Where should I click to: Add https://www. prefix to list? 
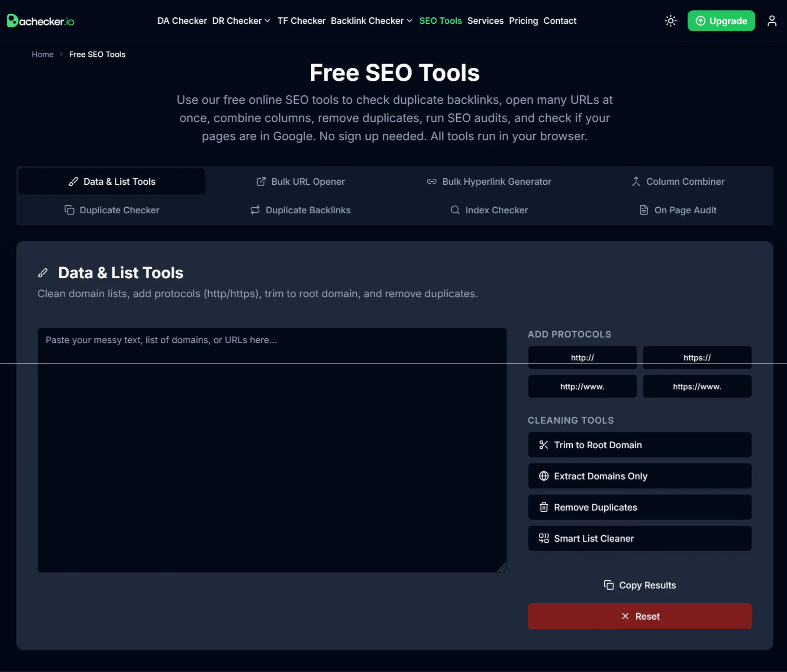coord(697,386)
